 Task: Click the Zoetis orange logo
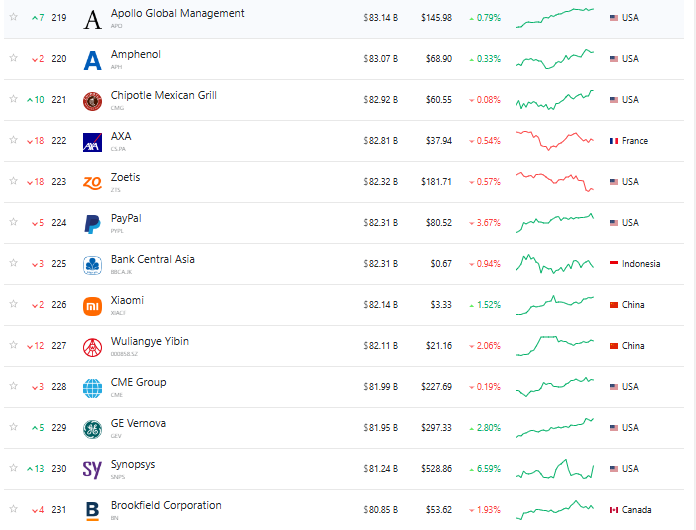point(92,183)
